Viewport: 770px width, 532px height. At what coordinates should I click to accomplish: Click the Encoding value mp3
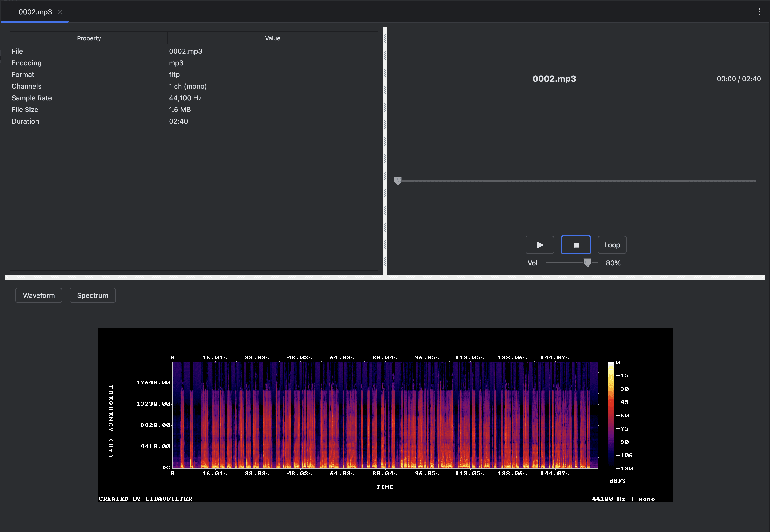click(x=176, y=63)
